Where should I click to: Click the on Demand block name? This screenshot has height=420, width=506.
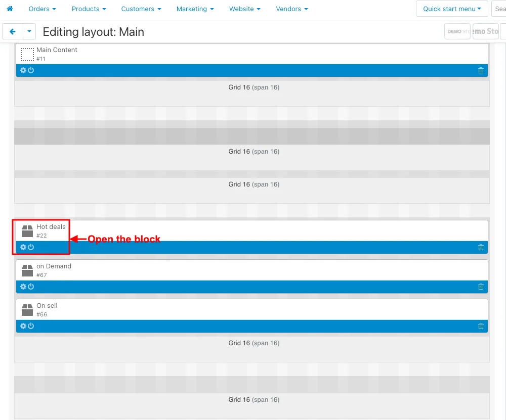tap(54, 266)
